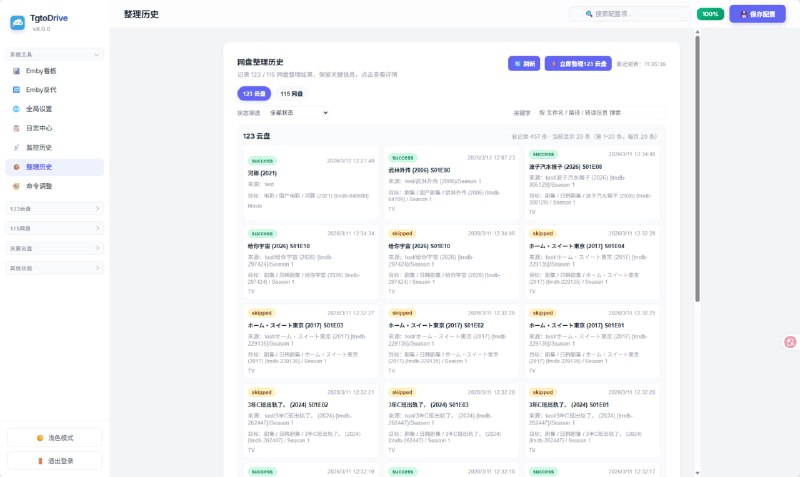Screen dimensions: 800x477
Task: Open the 全部状态 status filter dropdown
Action: click(x=298, y=113)
